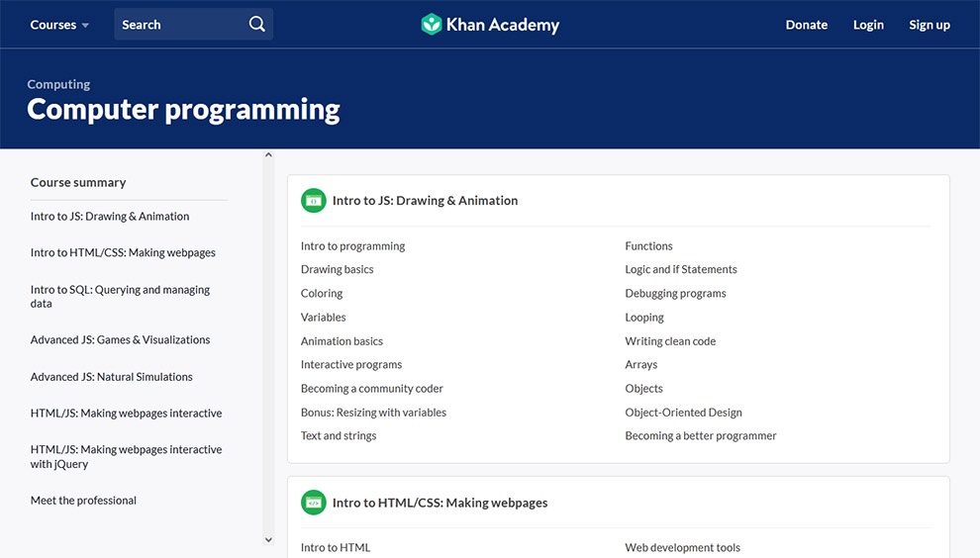Open the Coloring lesson

(322, 293)
